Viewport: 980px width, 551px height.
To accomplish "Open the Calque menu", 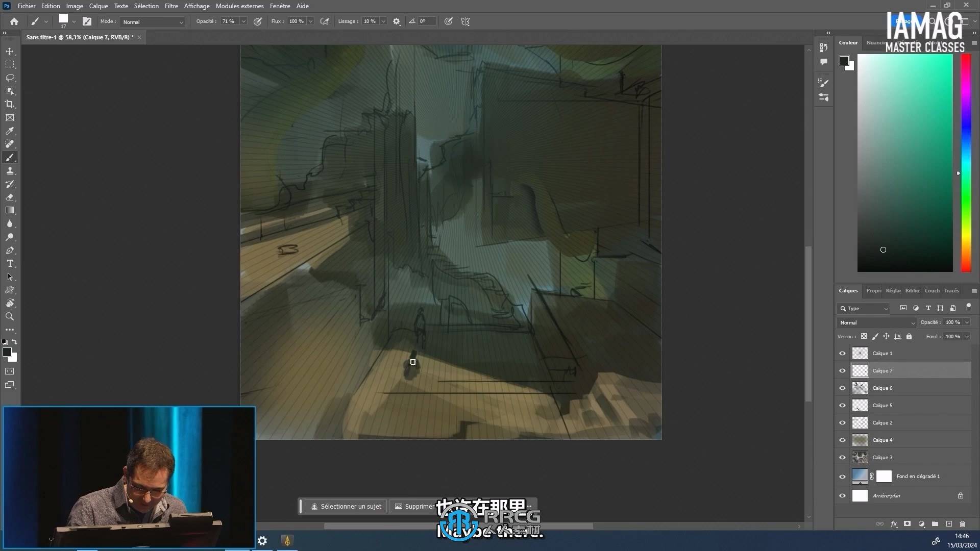I will click(x=99, y=6).
